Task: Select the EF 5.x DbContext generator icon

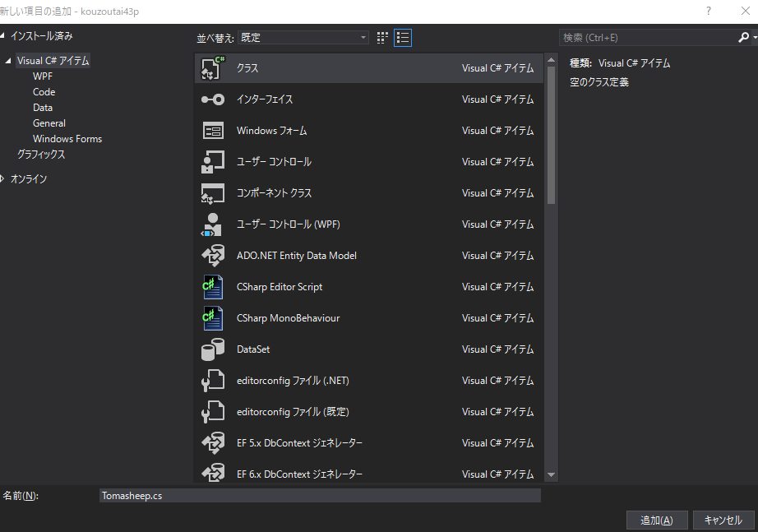Action: pos(213,443)
